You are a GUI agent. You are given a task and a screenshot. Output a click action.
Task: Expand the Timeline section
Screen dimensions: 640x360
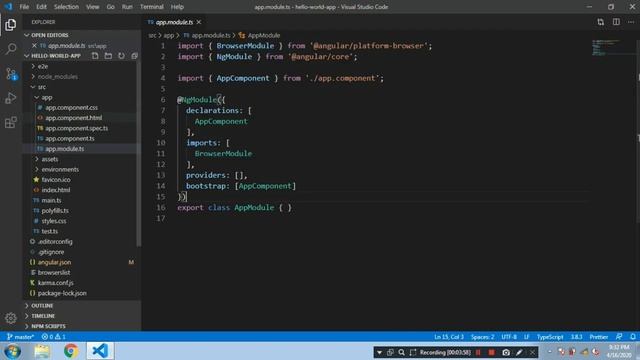[x=82, y=316]
